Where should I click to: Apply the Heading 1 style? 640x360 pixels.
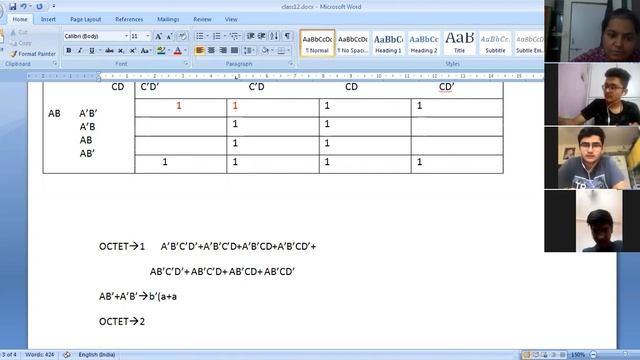click(388, 43)
